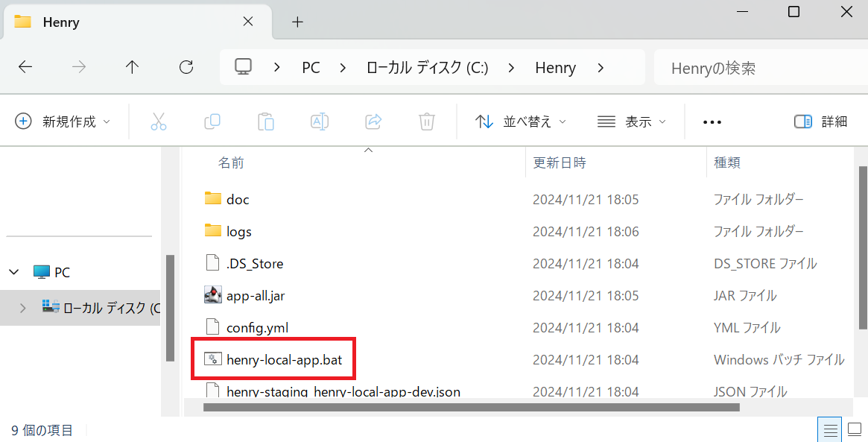This screenshot has height=442, width=868.
Task: Sort by 更新日時 column header
Action: tap(559, 162)
